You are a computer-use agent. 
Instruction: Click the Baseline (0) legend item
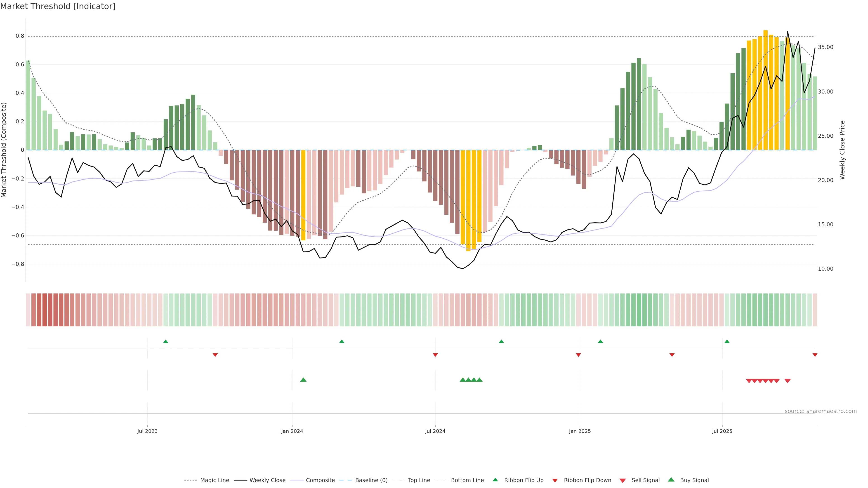pyautogui.click(x=371, y=480)
